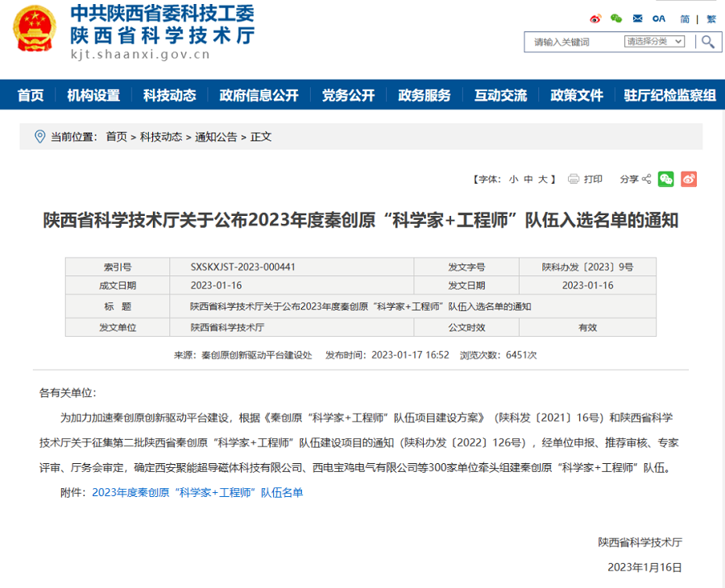Set font size to large (大)

(x=542, y=180)
